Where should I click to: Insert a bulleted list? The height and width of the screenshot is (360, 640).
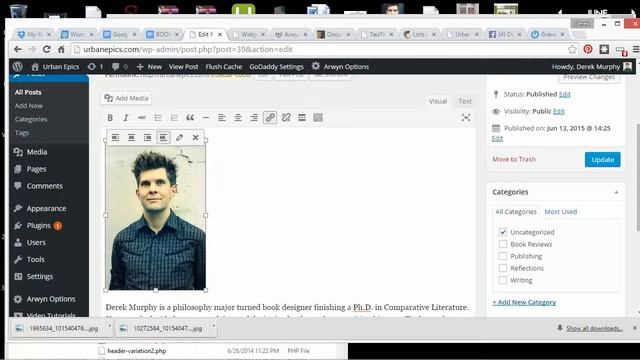click(x=158, y=118)
